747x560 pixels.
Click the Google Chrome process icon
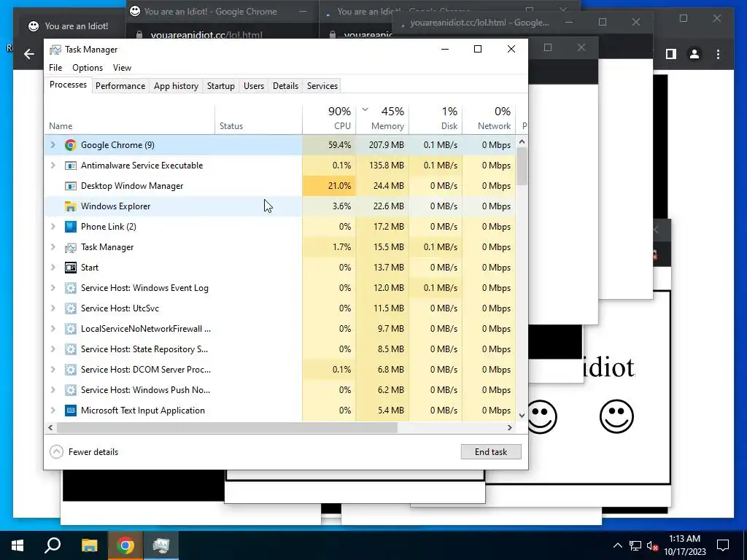[x=71, y=145]
